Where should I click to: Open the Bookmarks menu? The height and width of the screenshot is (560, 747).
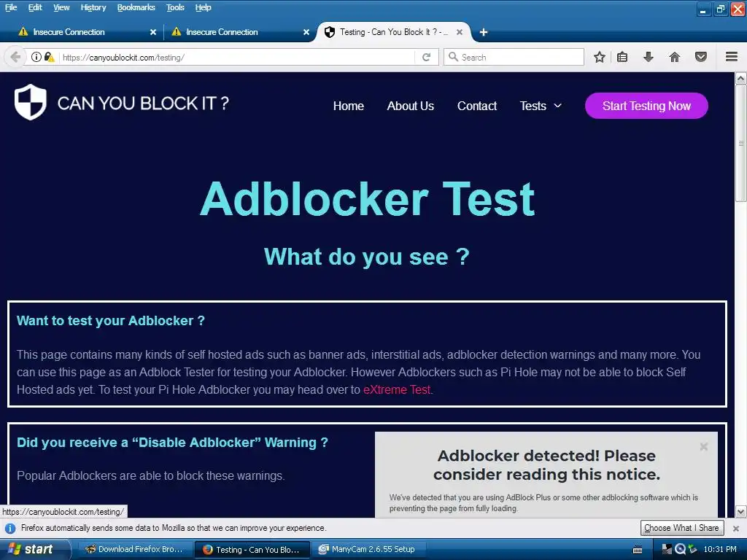(136, 7)
